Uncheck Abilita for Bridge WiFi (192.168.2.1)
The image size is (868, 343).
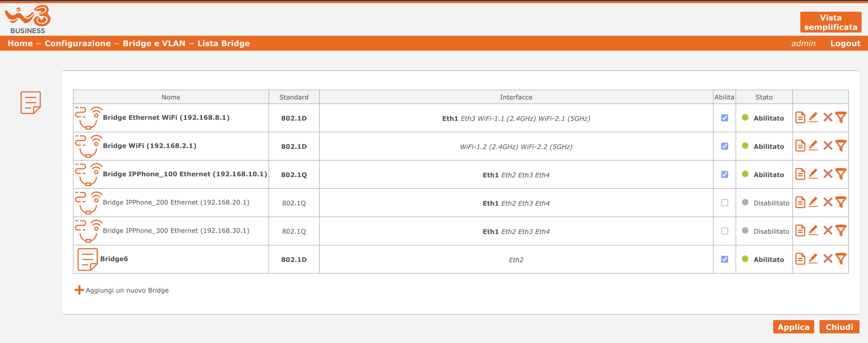[x=724, y=146]
